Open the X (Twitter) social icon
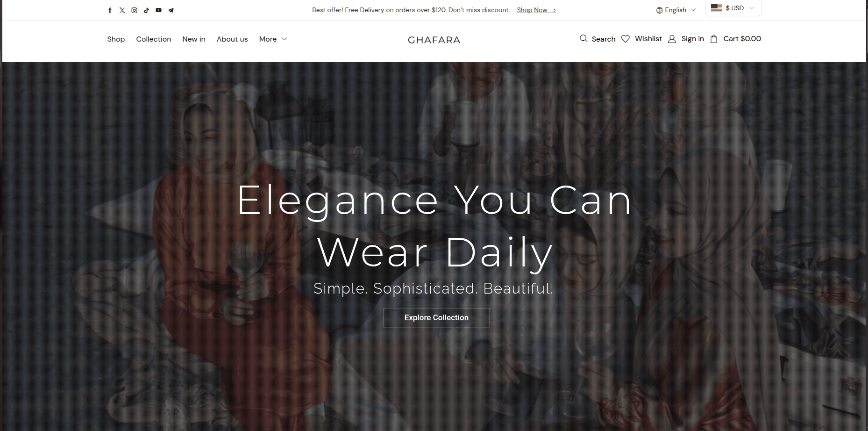Screen dimensions: 868x431 [x=122, y=10]
